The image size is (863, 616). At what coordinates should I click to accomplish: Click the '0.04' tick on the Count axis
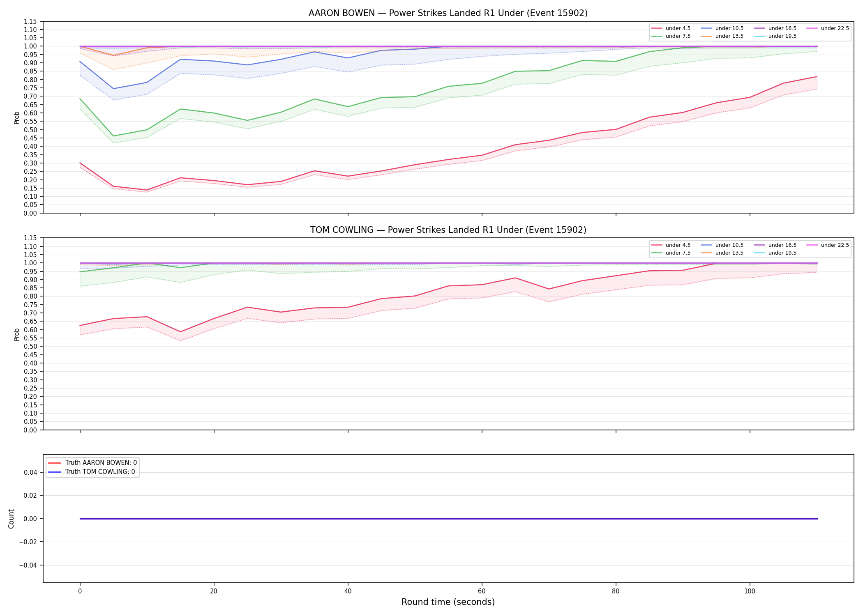pos(30,472)
